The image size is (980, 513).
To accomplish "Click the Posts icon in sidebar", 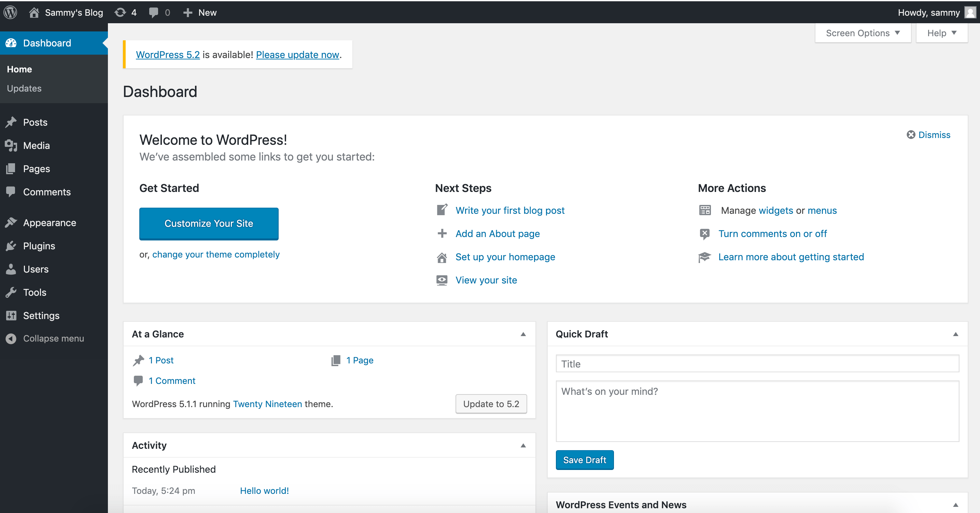I will [x=12, y=122].
